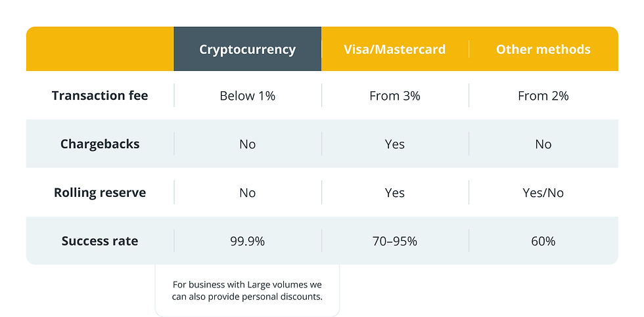This screenshot has width=644, height=317.
Task: Click the Visa/Mastercard rolling reserve Yes cell
Action: click(395, 192)
